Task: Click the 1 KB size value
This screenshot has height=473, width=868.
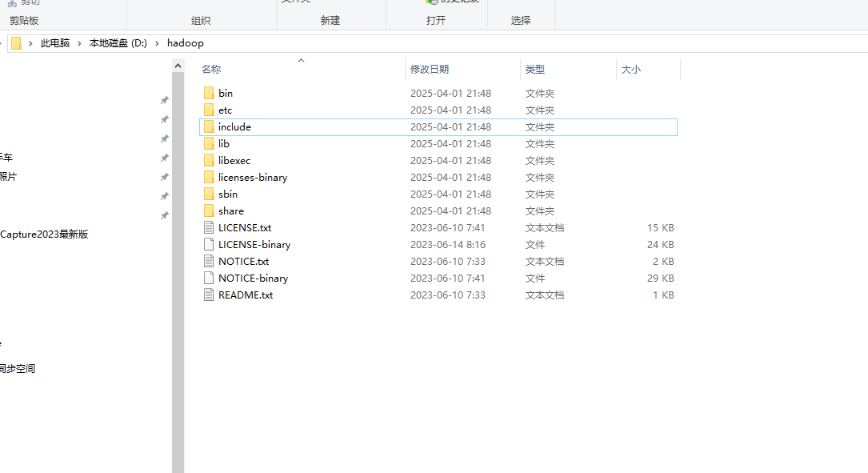Action: [x=663, y=295]
